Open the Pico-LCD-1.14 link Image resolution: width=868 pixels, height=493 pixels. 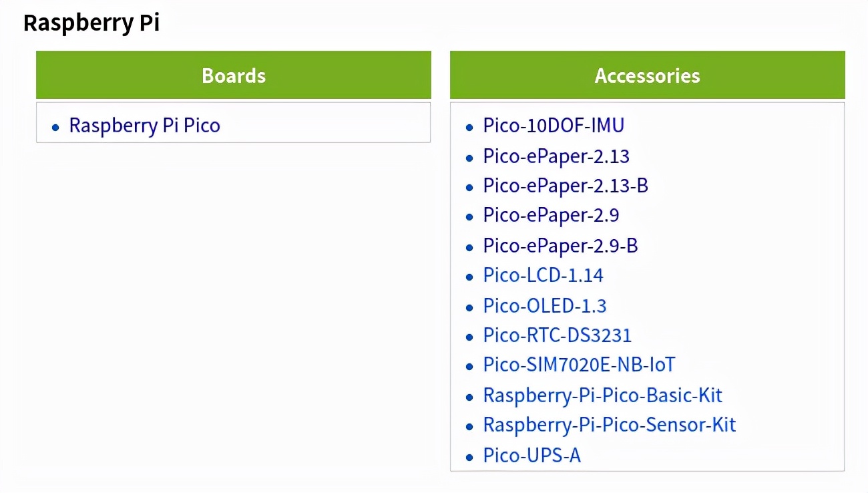point(543,275)
